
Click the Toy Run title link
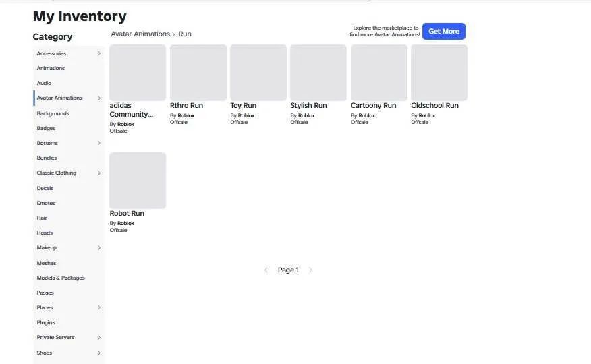[243, 106]
